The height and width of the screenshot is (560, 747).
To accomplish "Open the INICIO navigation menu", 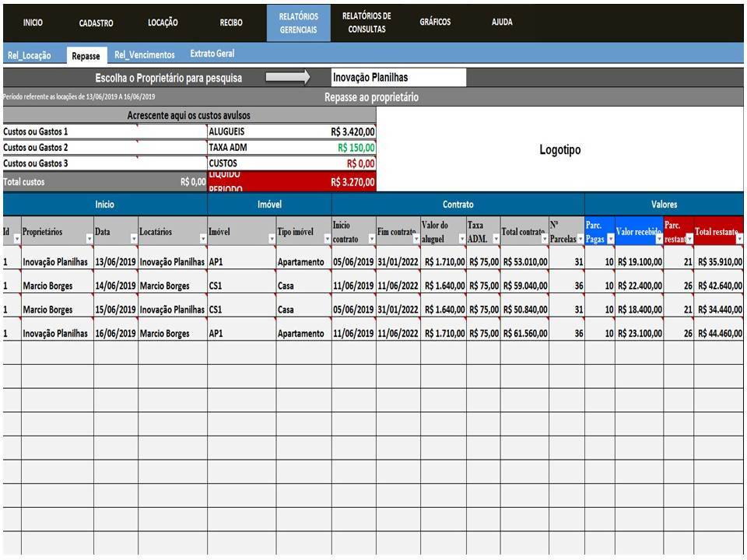I will tap(33, 23).
